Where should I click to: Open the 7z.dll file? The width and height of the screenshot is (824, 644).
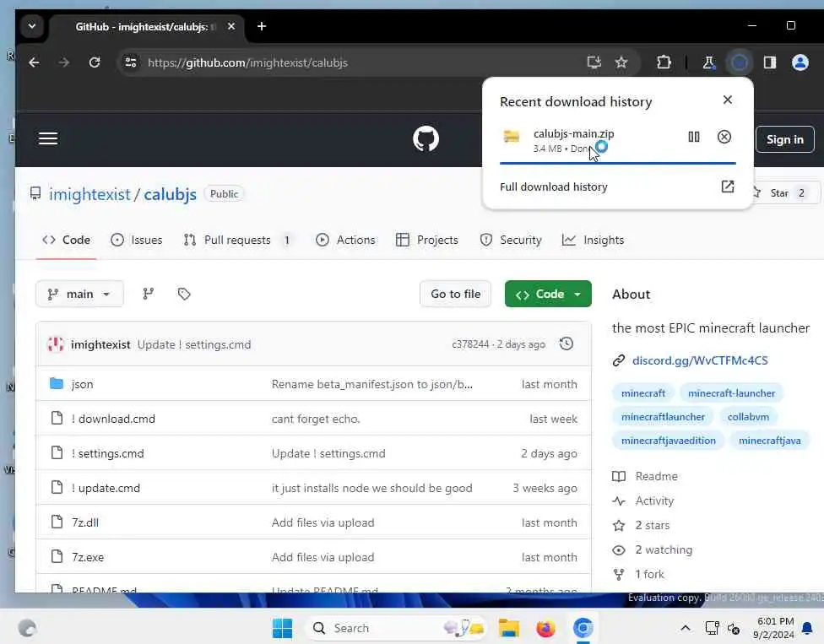click(x=85, y=522)
